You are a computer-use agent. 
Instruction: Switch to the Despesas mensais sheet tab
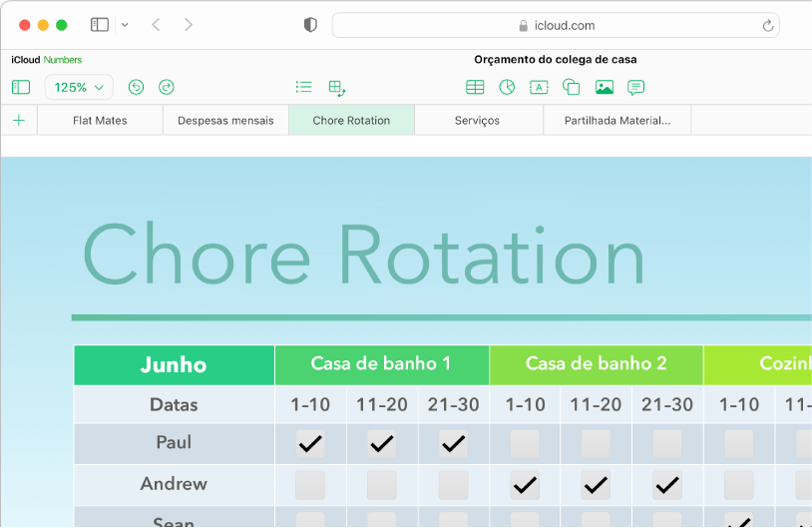tap(225, 120)
